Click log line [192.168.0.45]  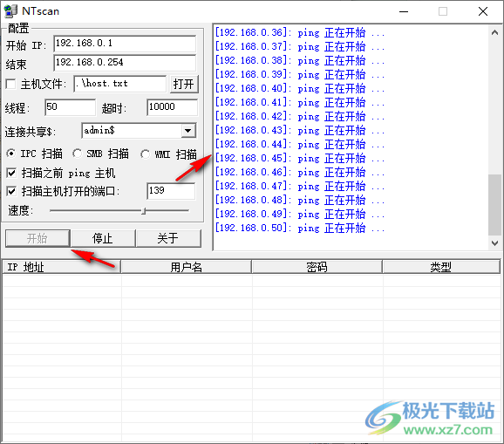click(x=300, y=158)
